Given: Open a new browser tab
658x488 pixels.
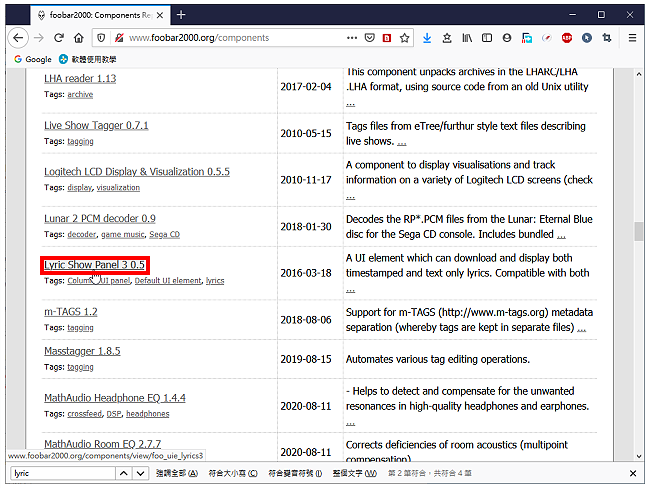Looking at the screenshot, I should pos(181,15).
